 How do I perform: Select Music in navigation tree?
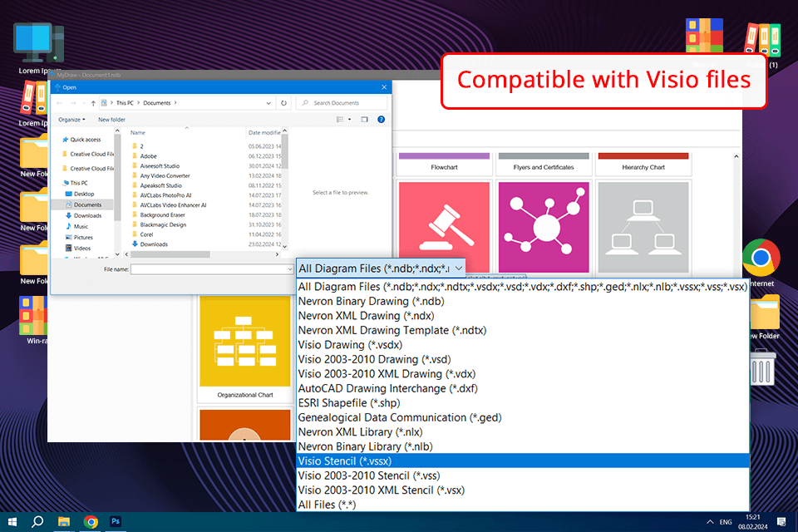[76, 227]
